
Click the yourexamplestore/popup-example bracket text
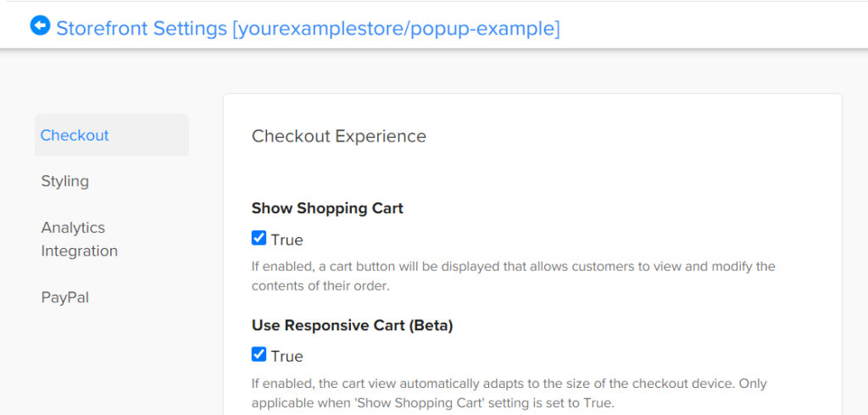click(x=396, y=28)
